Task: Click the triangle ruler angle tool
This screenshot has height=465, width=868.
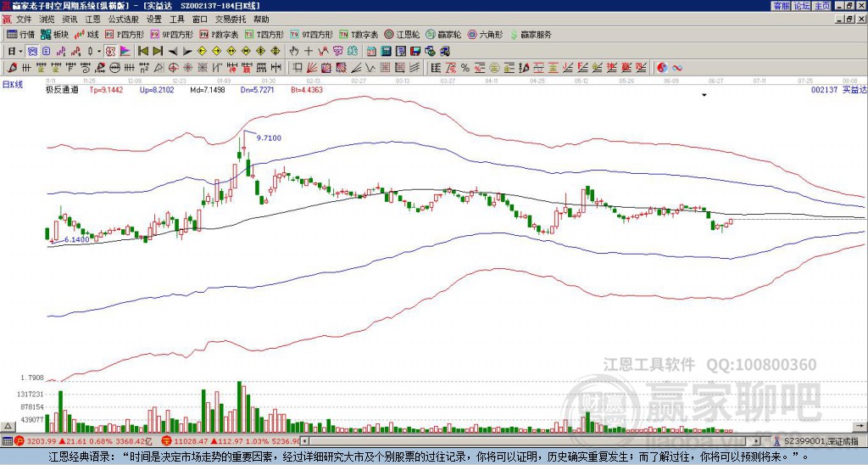Action: (159, 68)
